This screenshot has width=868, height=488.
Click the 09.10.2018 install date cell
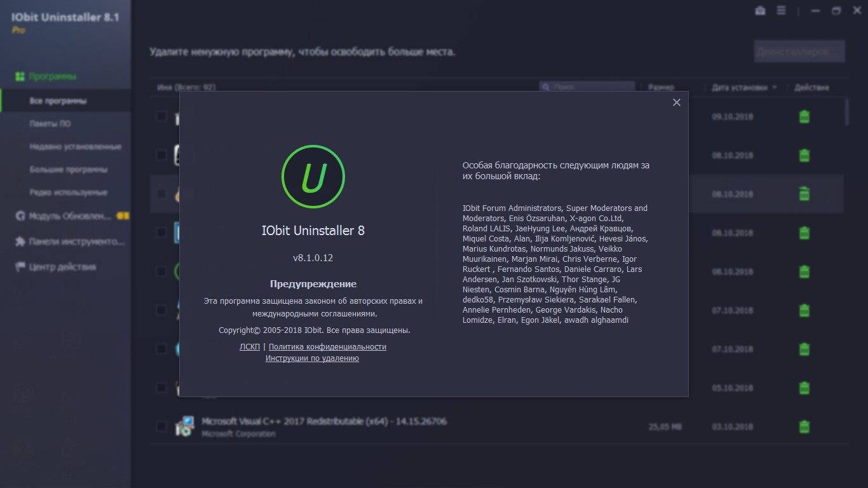click(732, 117)
